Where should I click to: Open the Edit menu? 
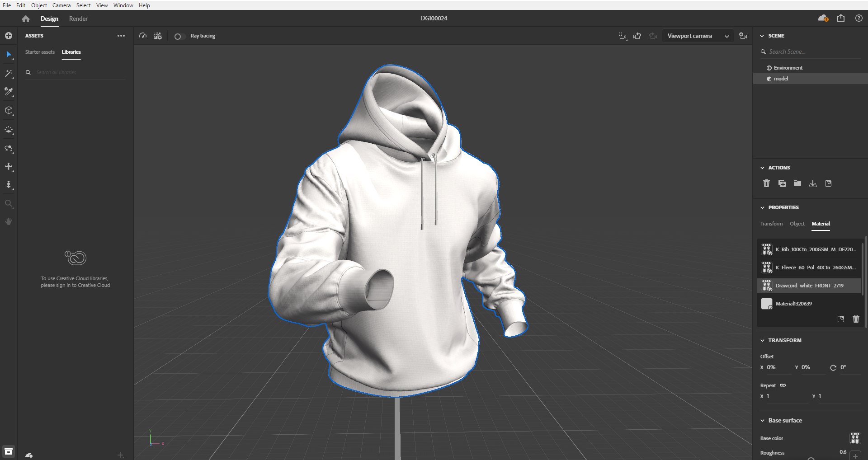point(21,5)
